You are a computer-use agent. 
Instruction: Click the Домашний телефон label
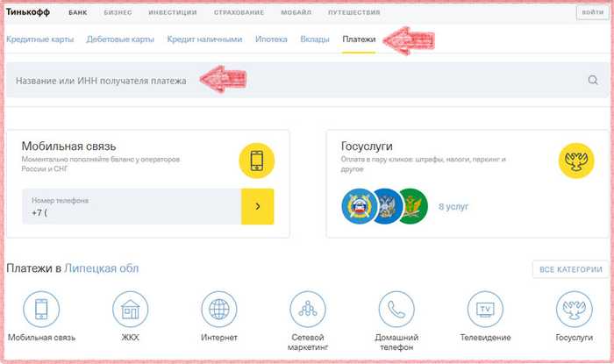click(x=396, y=342)
